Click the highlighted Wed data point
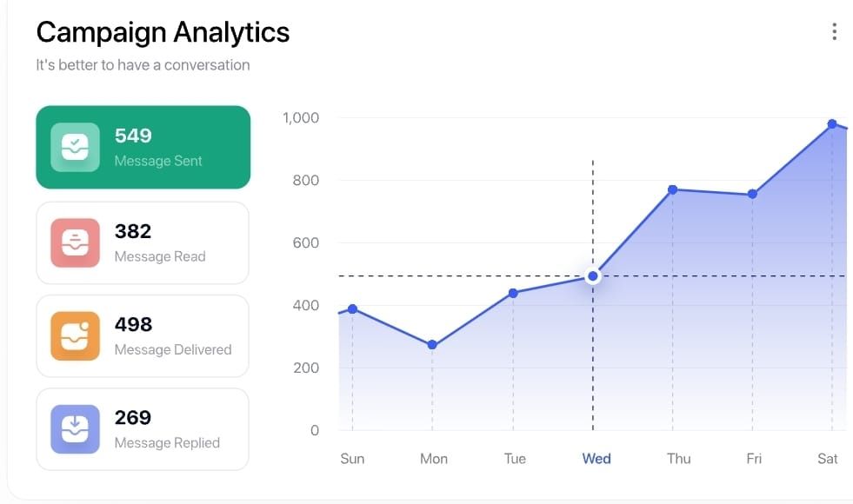The image size is (853, 504). (593, 276)
